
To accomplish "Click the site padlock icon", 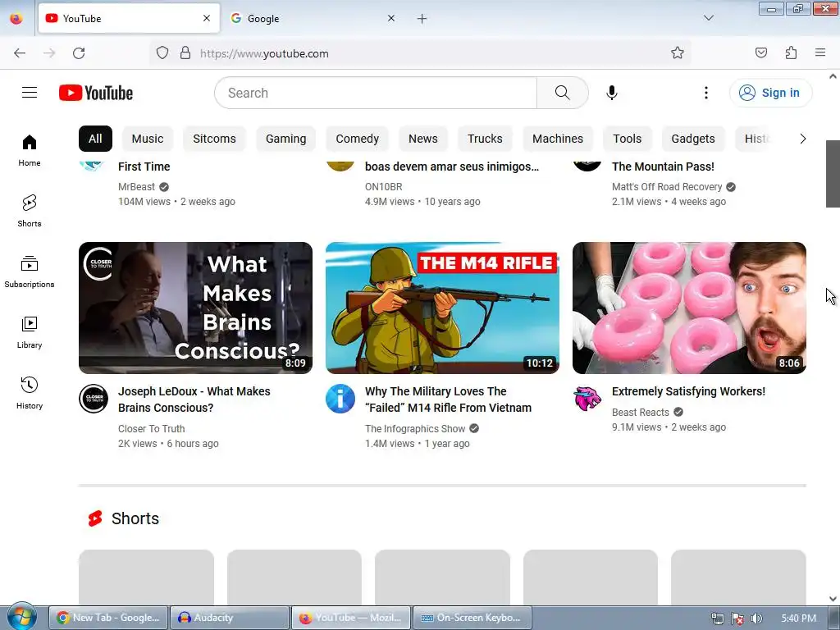I will click(x=185, y=52).
